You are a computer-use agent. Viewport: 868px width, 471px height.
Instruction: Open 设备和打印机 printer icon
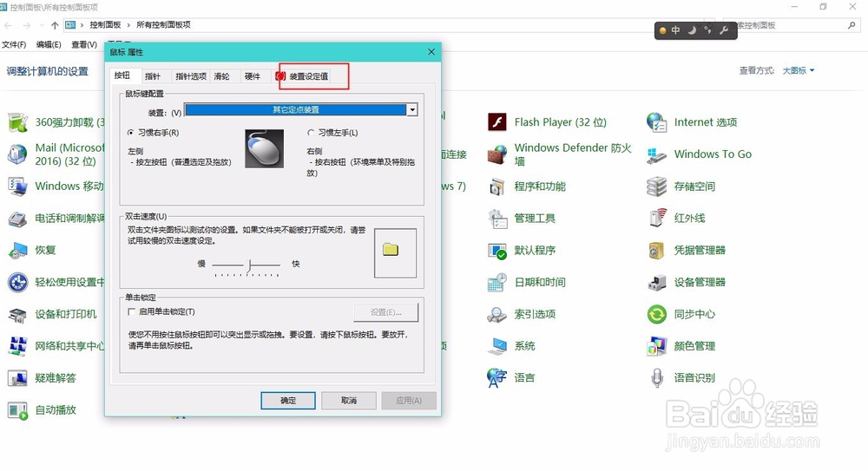click(17, 314)
